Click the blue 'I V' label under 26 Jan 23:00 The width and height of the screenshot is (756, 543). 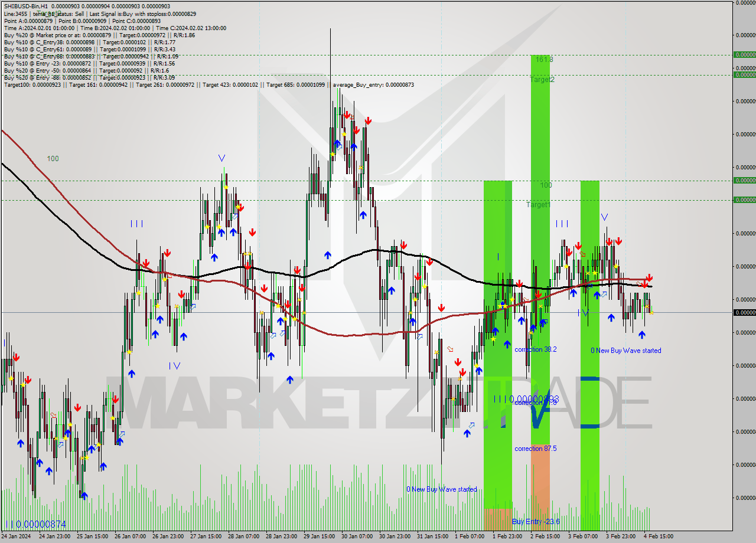coord(174,366)
